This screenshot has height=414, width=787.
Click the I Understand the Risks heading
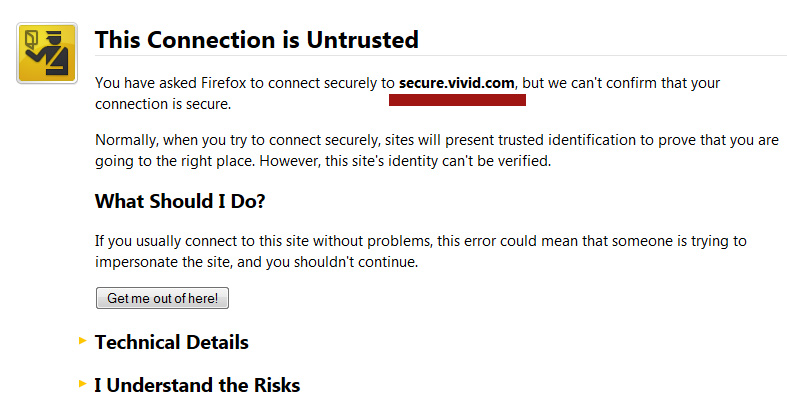197,385
